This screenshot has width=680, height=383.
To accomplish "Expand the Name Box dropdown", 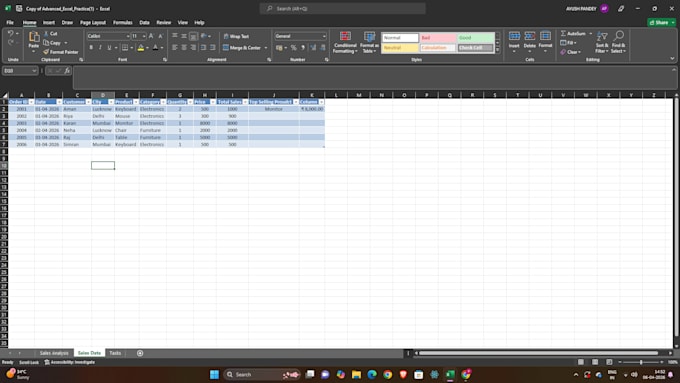I will [34, 70].
